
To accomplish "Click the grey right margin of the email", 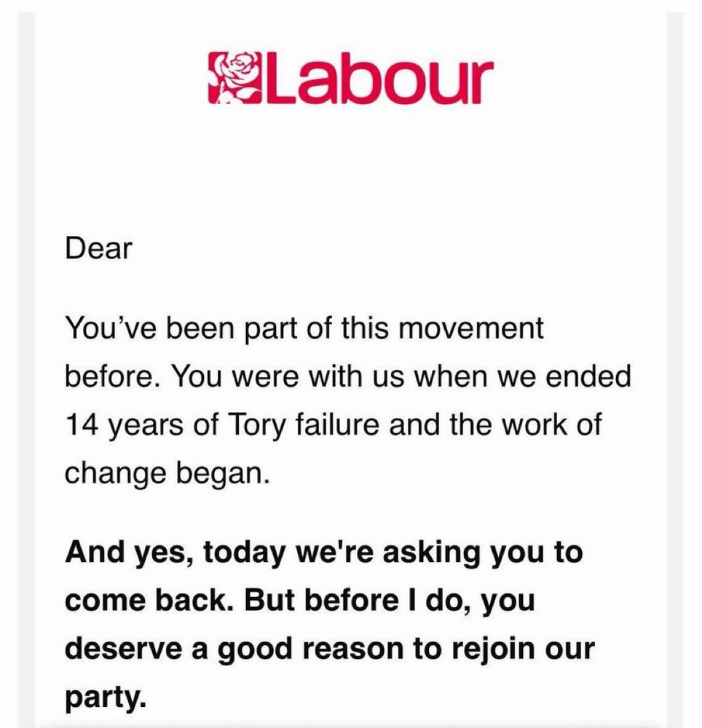I will 674,370.
